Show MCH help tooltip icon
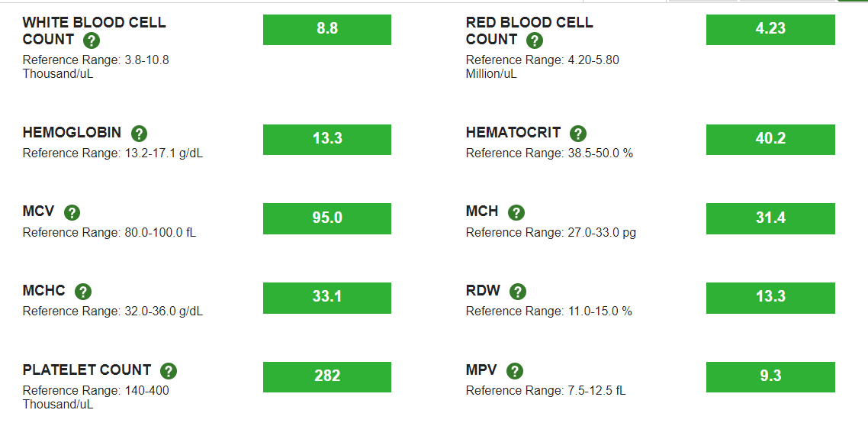Screen dimensions: 868x439 (x=516, y=212)
